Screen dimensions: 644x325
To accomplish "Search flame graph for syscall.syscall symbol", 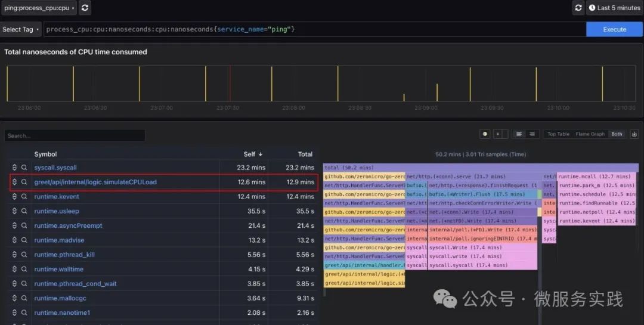I will [x=24, y=168].
